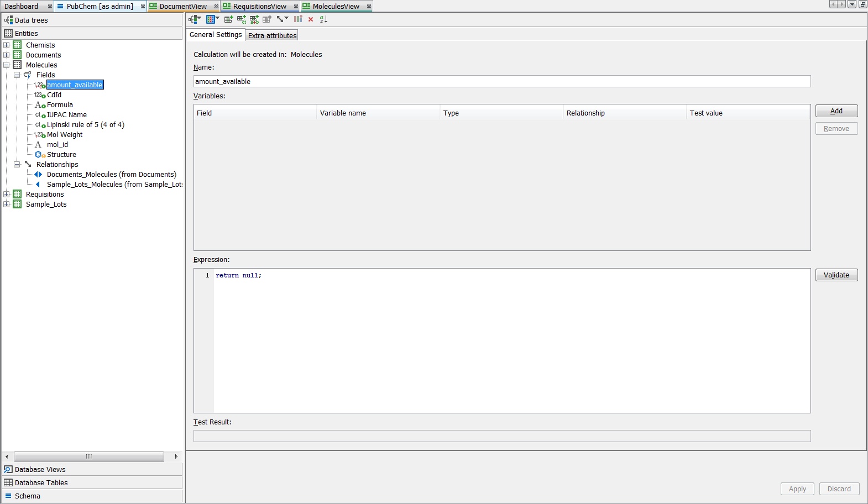Click the red X delete icon
868x504 pixels.
[311, 19]
